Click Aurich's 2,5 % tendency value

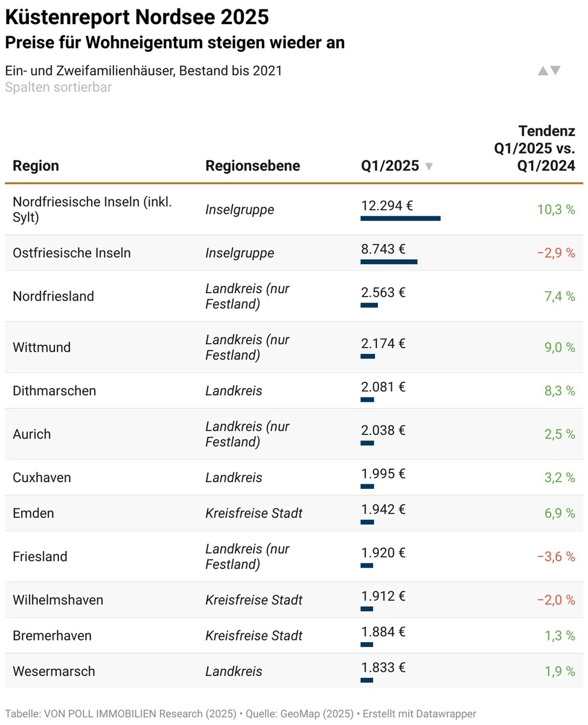click(555, 434)
